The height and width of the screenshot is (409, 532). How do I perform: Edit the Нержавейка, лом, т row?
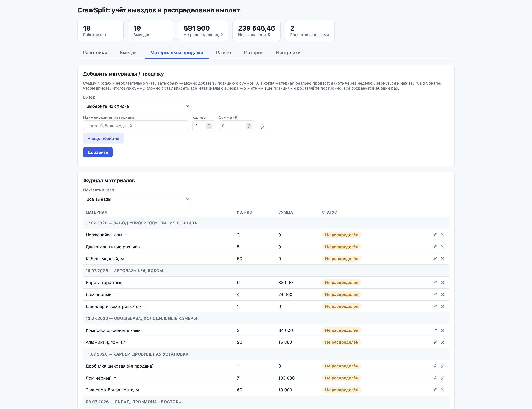coord(435,235)
